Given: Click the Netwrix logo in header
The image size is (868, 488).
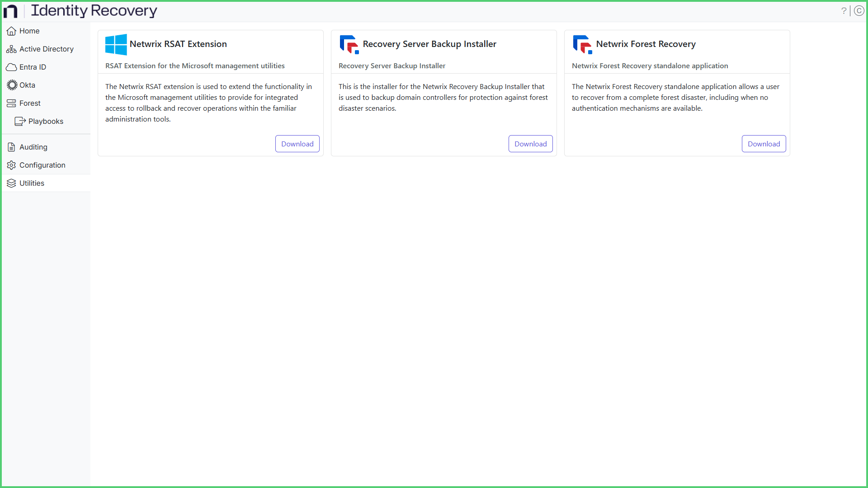Looking at the screenshot, I should [x=10, y=11].
